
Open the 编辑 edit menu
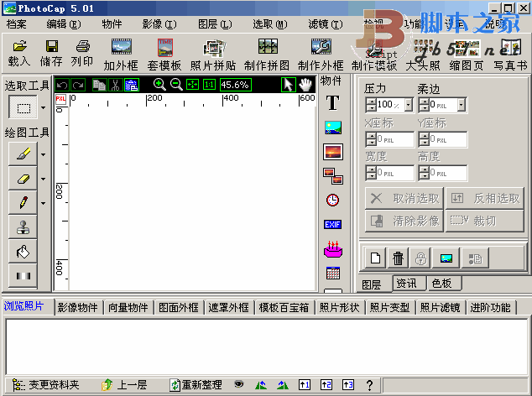[64, 24]
